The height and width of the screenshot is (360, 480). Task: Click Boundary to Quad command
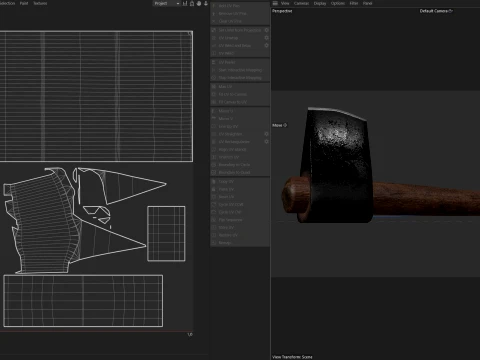tap(234, 172)
